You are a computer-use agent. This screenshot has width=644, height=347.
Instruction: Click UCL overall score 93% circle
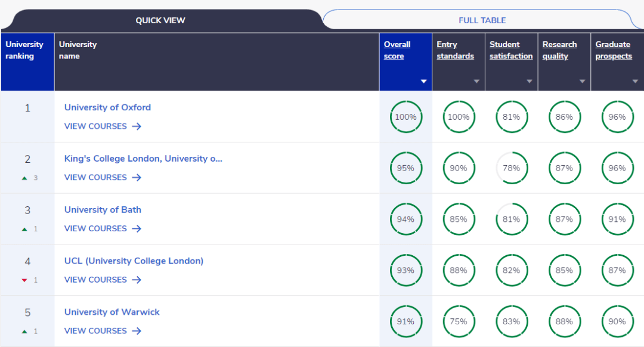(406, 270)
